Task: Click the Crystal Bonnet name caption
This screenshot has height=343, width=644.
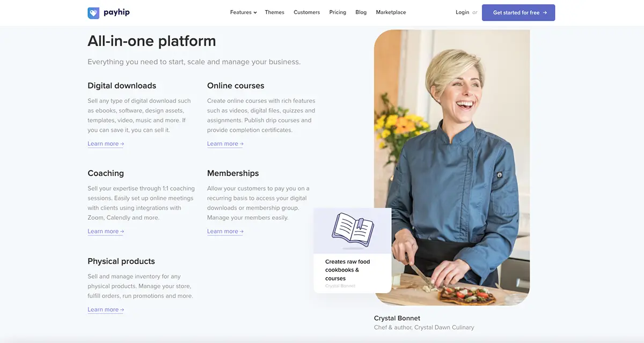Action: 397,318
